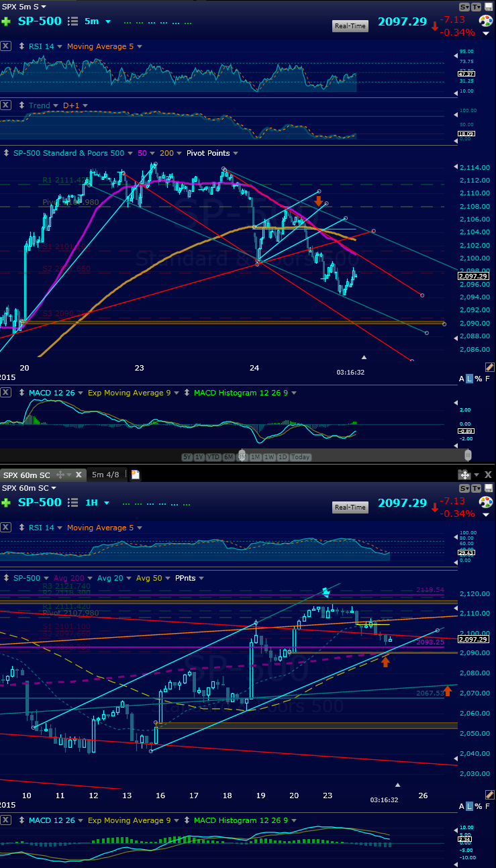Toggle the A scale mode on the 1H chart
Screen dimensions: 496x868
point(461,806)
